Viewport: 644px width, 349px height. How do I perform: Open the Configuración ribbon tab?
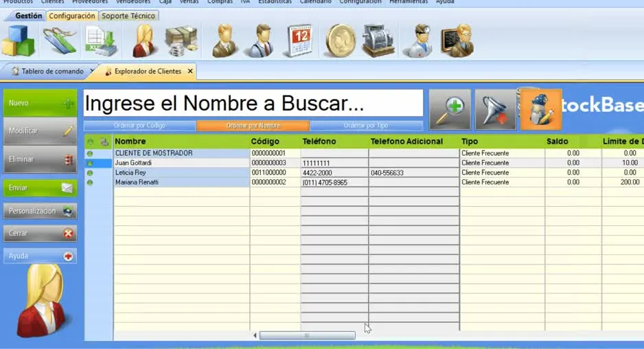pos(72,16)
